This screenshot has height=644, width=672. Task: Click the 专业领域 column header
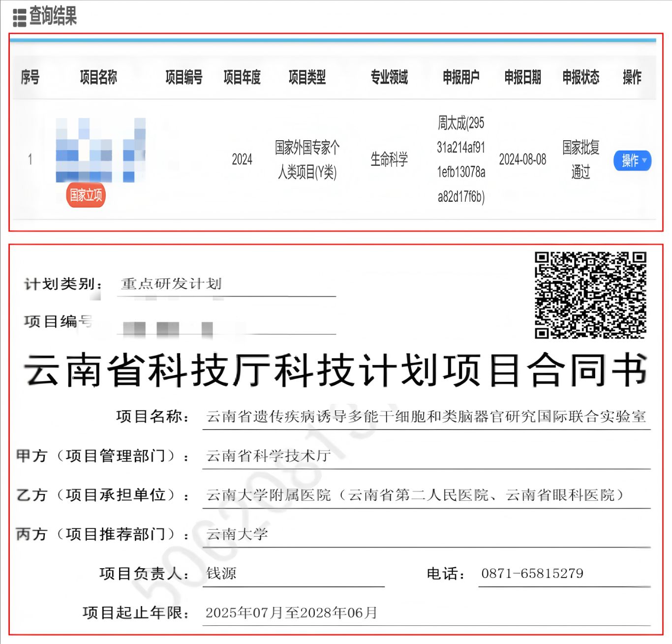pyautogui.click(x=389, y=77)
